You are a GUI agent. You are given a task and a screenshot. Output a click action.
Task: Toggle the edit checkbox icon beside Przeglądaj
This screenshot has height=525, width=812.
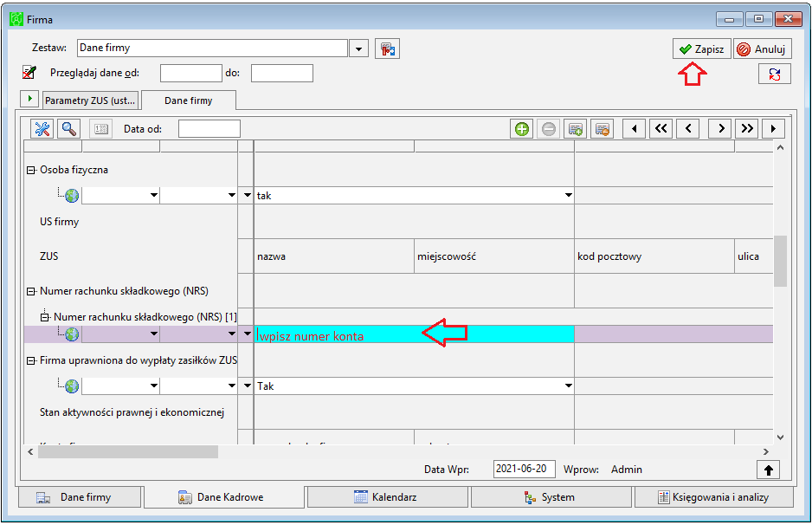(29, 73)
